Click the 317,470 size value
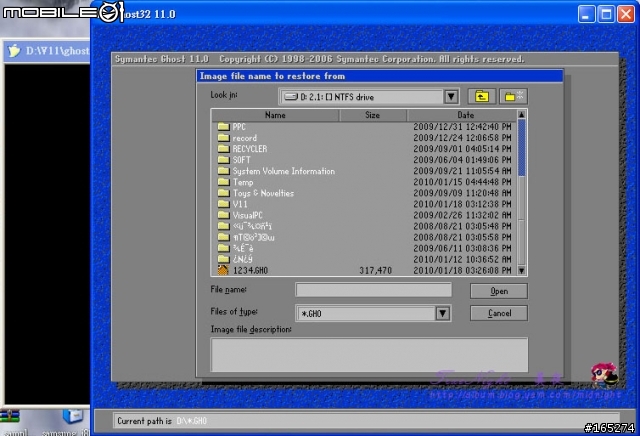Image resolution: width=640 pixels, height=436 pixels. click(376, 270)
